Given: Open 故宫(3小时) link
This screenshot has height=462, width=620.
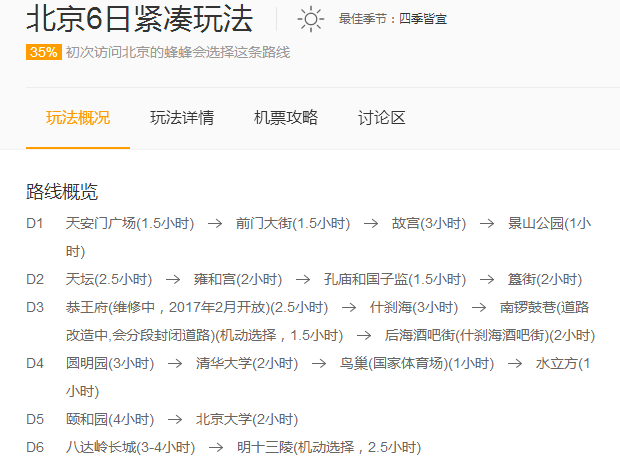Looking at the screenshot, I should click(x=429, y=223).
